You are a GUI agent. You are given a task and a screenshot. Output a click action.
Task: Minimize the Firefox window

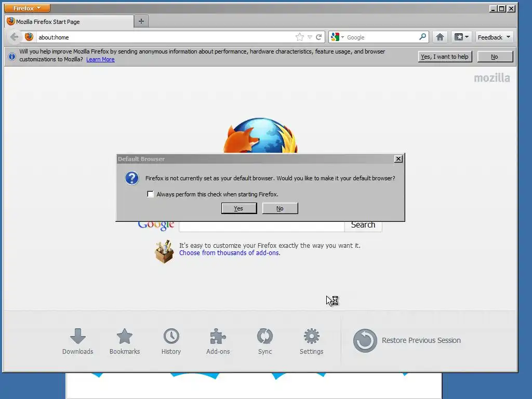pyautogui.click(x=494, y=8)
